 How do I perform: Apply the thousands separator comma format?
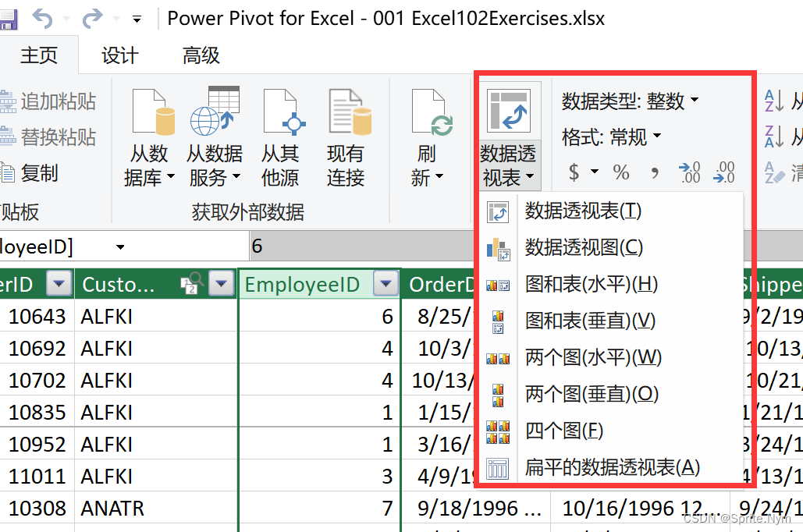click(x=655, y=172)
